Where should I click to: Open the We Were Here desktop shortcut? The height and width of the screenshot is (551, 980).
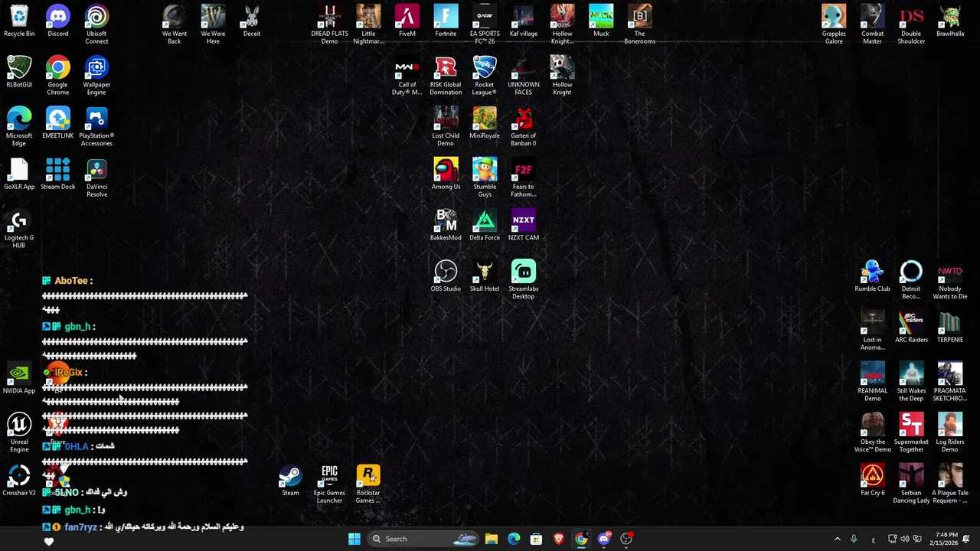pyautogui.click(x=213, y=24)
